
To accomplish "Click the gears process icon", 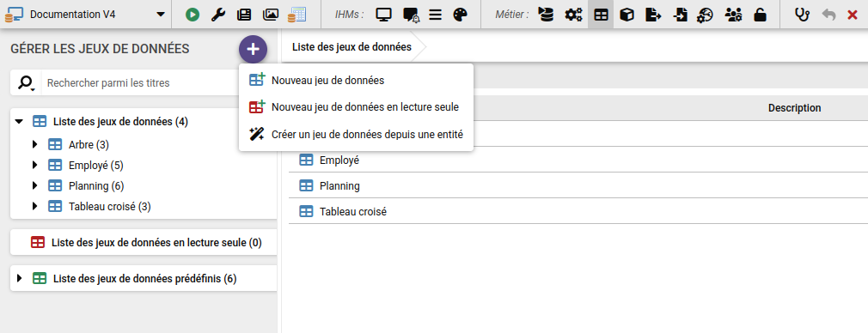I will coord(573,15).
